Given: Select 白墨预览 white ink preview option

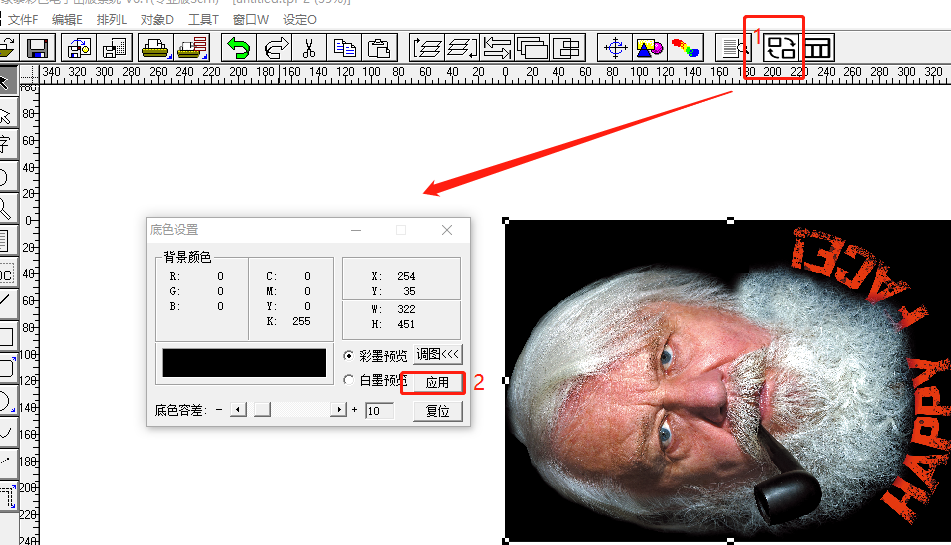Looking at the screenshot, I should (375, 380).
